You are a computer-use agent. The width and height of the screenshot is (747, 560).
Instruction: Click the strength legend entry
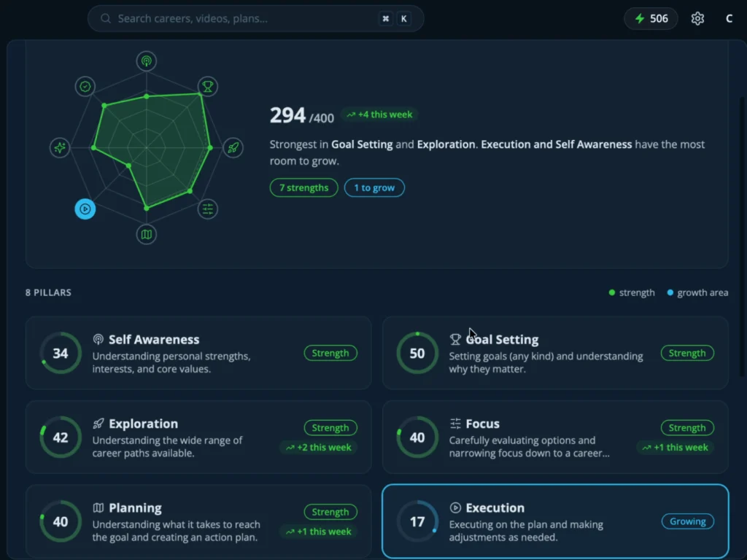pos(632,292)
